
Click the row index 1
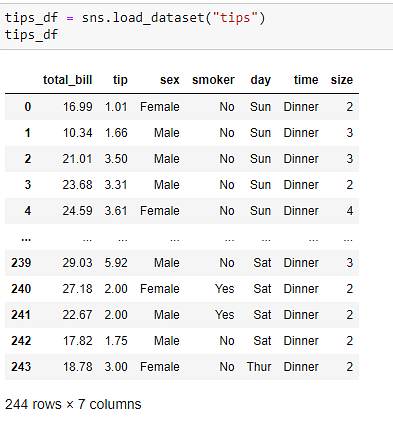(28, 133)
